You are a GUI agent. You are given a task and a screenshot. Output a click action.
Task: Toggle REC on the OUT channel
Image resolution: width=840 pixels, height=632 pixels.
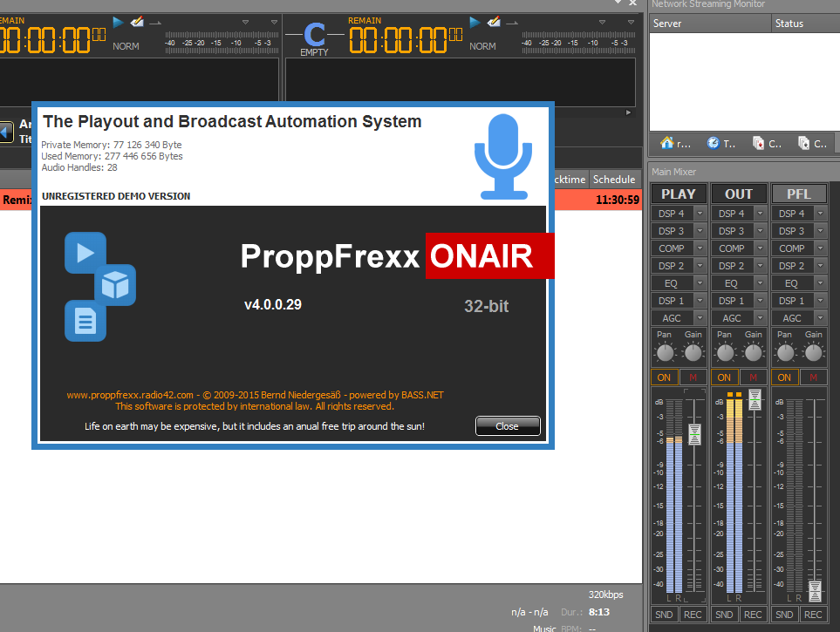point(753,615)
